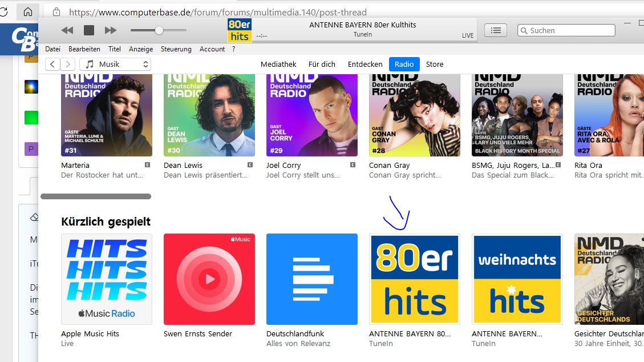Open the Black History Month Special artwork
This screenshot has height=362, width=644.
517,115
